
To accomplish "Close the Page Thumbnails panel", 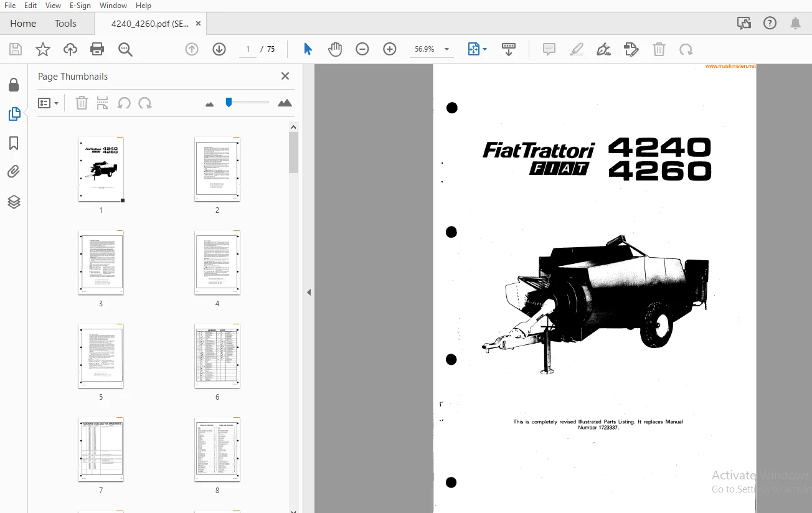I will pyautogui.click(x=285, y=76).
